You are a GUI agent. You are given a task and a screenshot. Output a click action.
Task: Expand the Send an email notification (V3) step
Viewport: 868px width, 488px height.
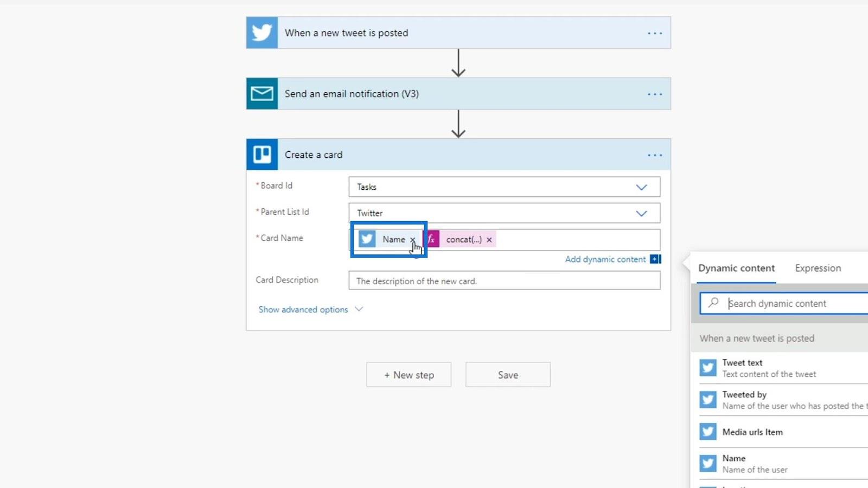458,93
